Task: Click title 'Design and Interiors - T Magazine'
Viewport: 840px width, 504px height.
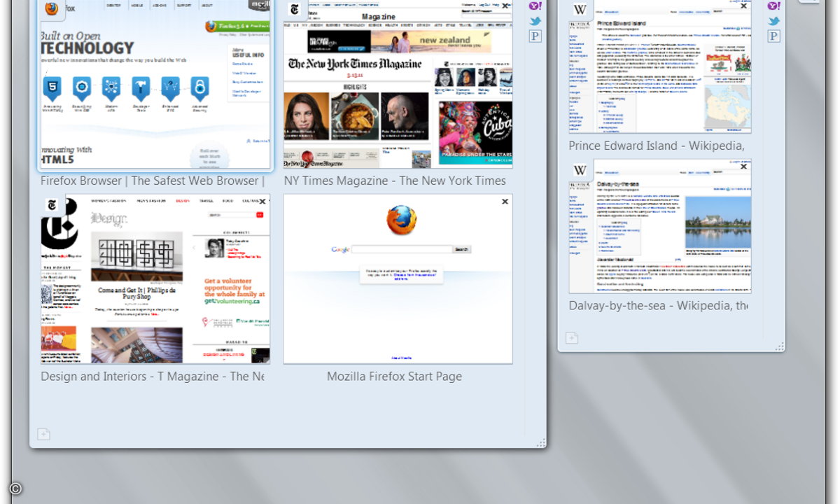Action: coord(153,377)
